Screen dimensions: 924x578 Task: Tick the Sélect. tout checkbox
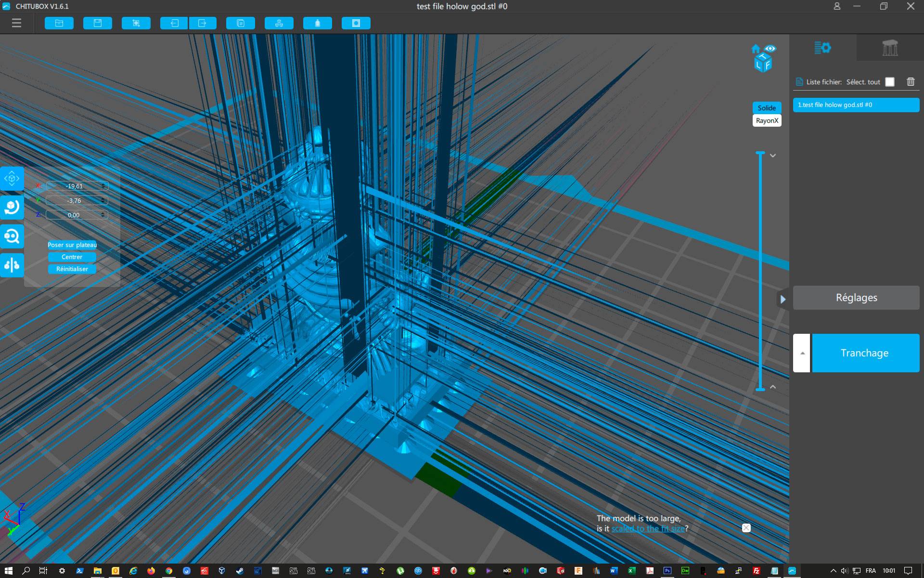(x=890, y=82)
